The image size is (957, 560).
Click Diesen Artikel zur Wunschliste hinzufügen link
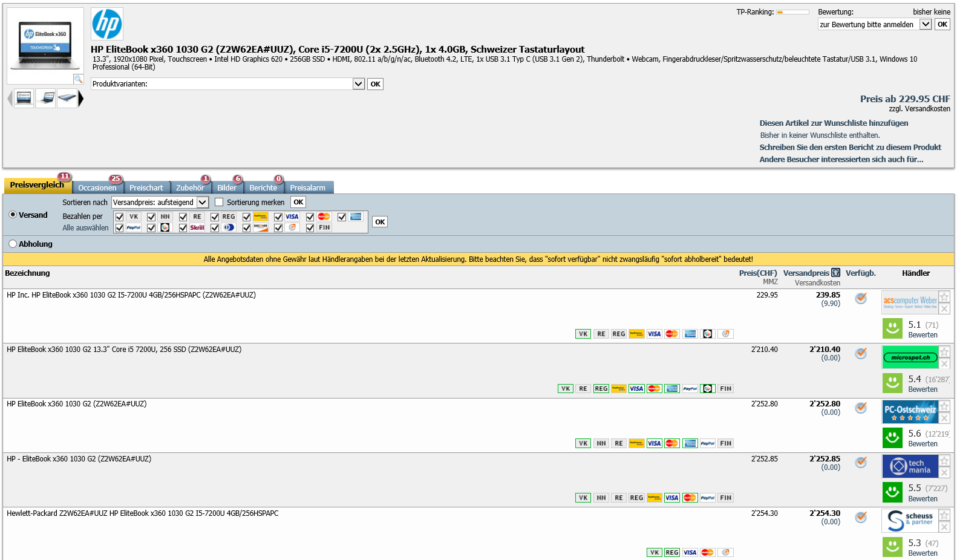[834, 123]
